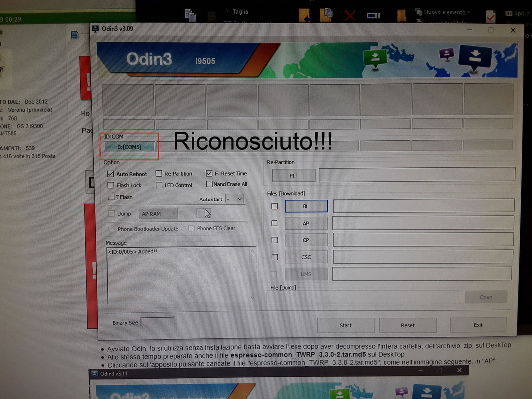Click the copy icon next to Taglia
Screen dimensions: 532x399
pos(190,15)
